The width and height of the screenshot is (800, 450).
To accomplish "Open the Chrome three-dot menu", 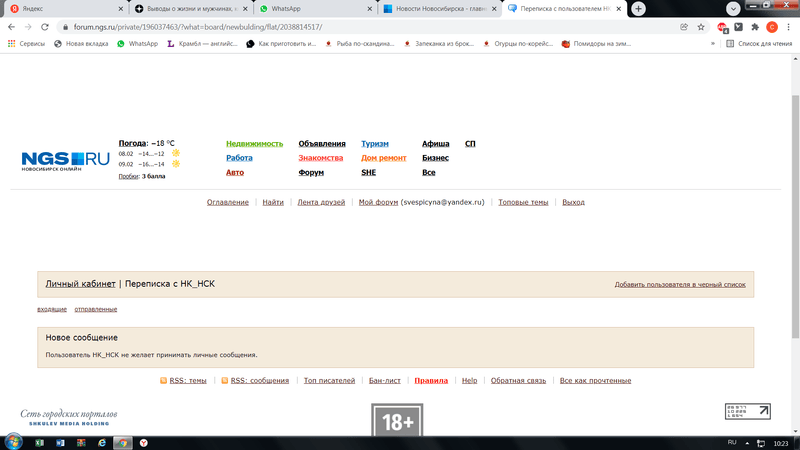I will [x=789, y=27].
